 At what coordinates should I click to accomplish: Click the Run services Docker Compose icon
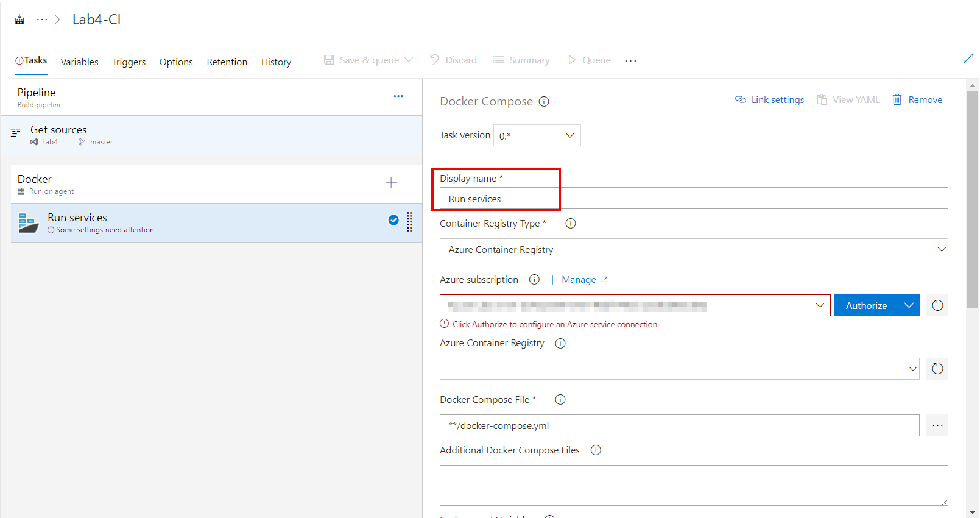pyautogui.click(x=28, y=222)
